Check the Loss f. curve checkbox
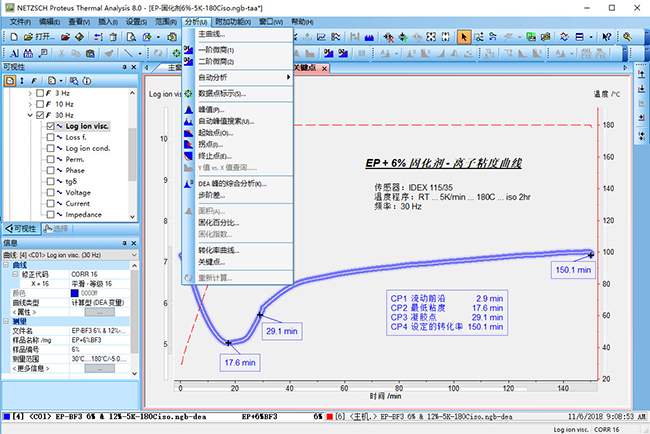This screenshot has width=650, height=434. tap(51, 138)
